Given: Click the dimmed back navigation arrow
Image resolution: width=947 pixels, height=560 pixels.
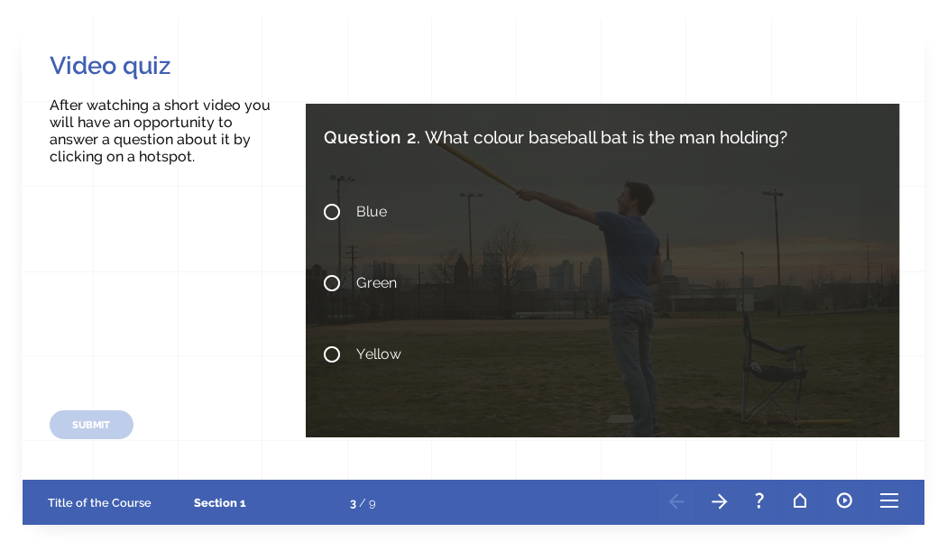Looking at the screenshot, I should [676, 501].
